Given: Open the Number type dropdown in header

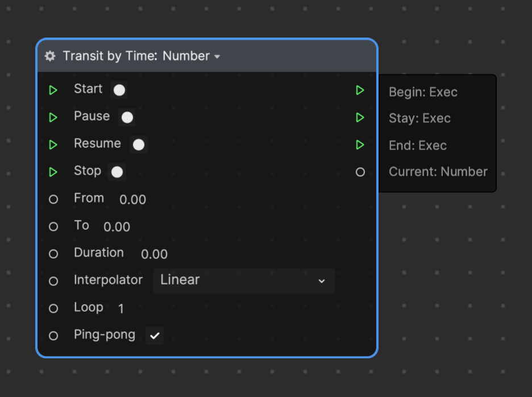Looking at the screenshot, I should pos(192,56).
